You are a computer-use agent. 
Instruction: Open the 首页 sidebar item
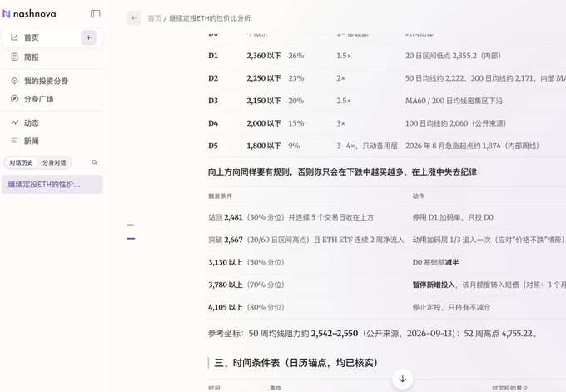[52, 37]
